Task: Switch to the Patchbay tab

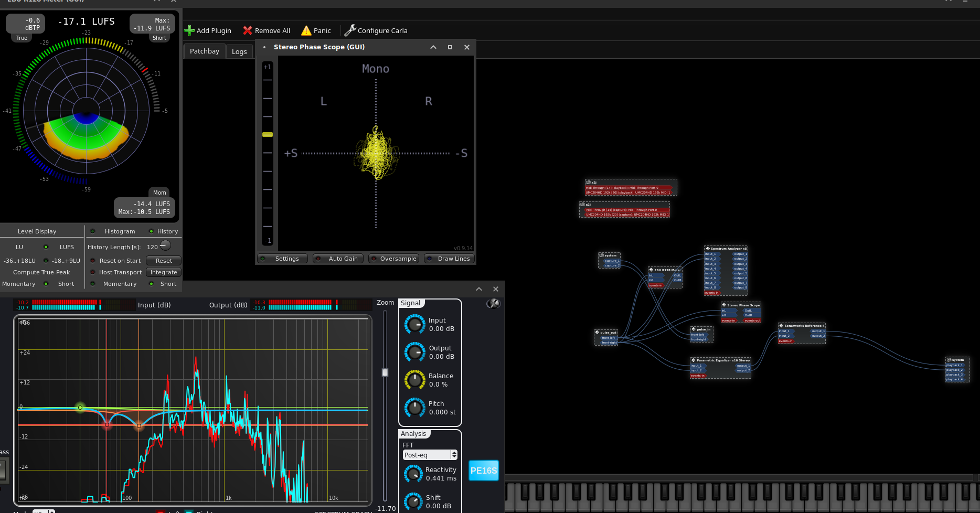Action: coord(205,51)
